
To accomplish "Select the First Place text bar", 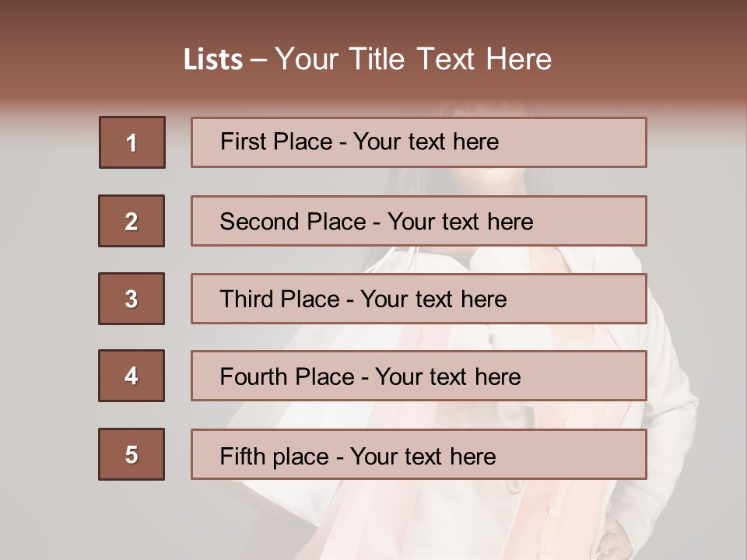I will click(x=419, y=142).
